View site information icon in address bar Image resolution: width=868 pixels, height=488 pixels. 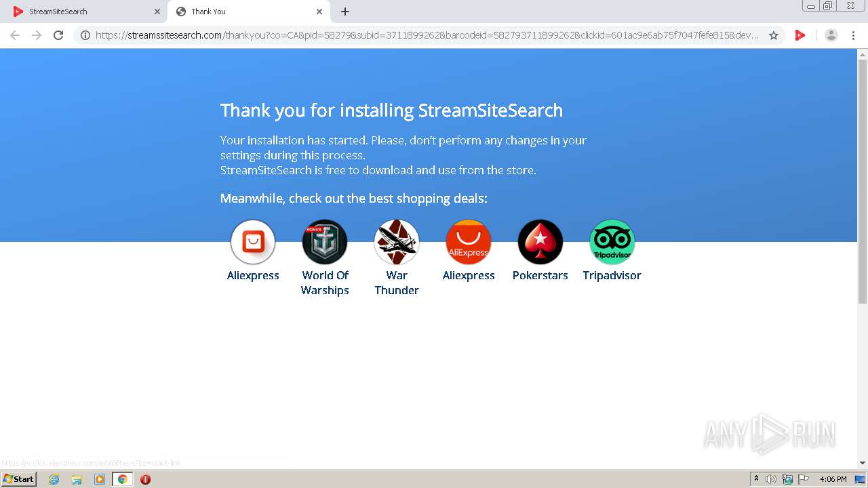pos(85,35)
